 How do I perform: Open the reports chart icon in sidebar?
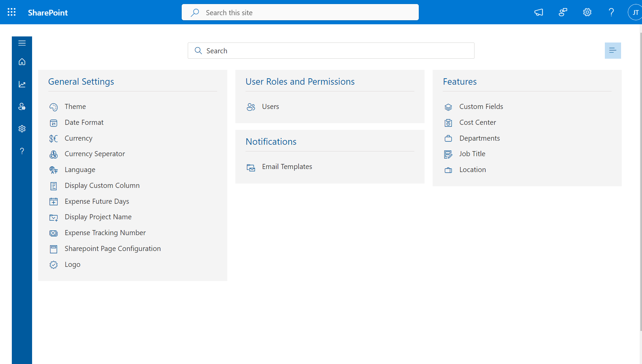click(22, 84)
